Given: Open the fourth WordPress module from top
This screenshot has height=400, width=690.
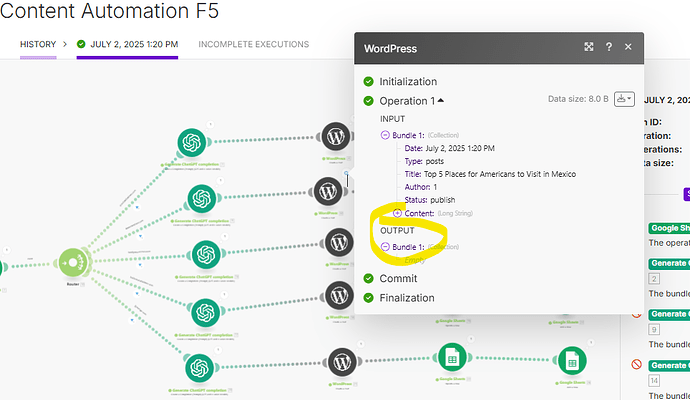Looking at the screenshot, I should click(x=339, y=295).
